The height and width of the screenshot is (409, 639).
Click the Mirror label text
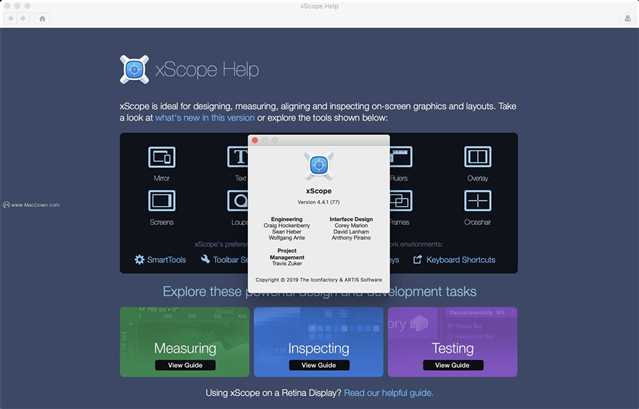162,178
